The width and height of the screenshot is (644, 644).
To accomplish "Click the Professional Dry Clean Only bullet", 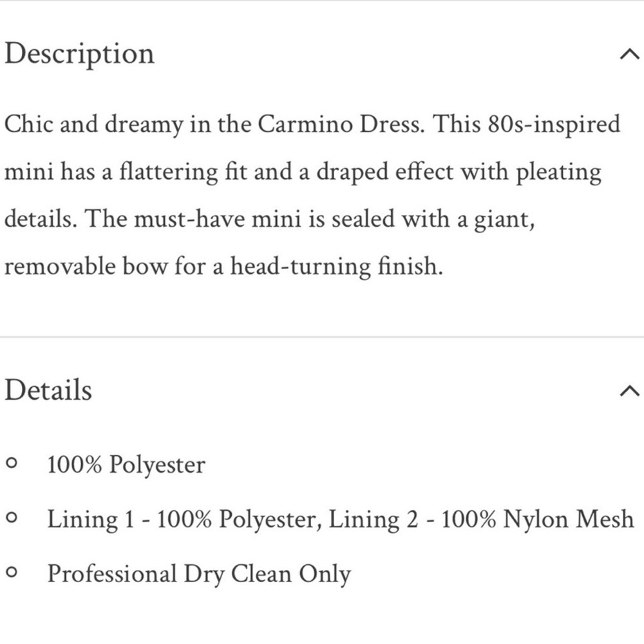I will coord(12,572).
